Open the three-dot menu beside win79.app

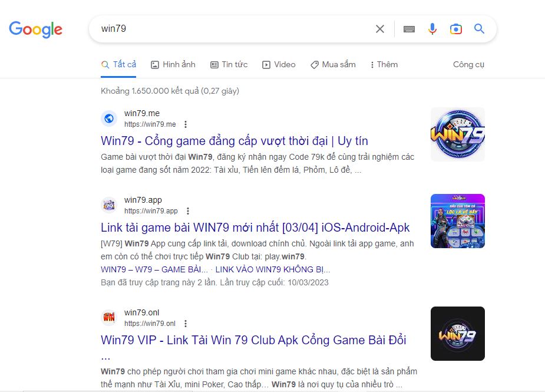[x=188, y=211]
